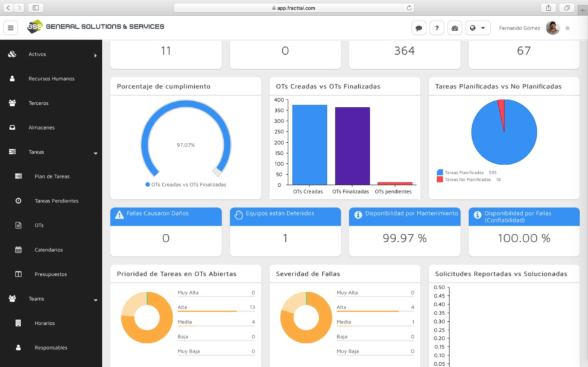
Task: Click the Recursos Humanos person icon
Action: [x=12, y=79]
